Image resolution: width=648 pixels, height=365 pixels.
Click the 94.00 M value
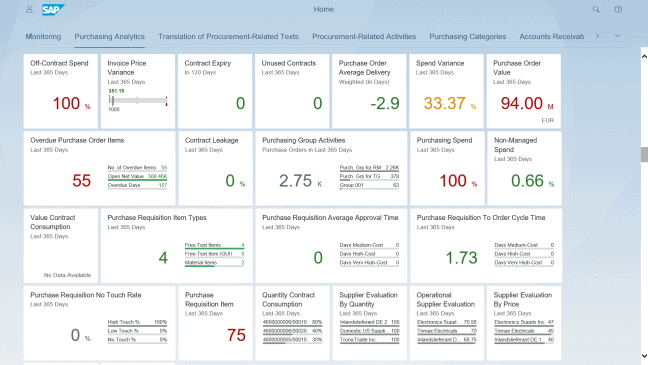click(x=527, y=103)
